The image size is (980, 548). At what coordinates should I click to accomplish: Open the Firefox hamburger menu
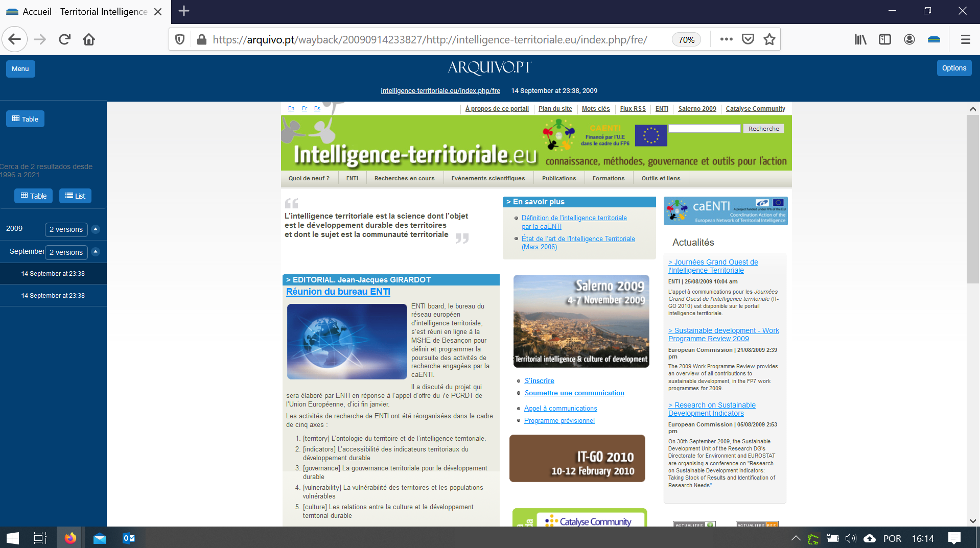965,39
